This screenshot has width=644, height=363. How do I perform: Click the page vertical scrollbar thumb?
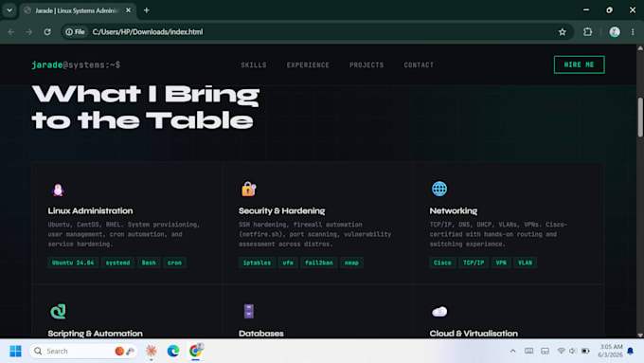(640, 118)
